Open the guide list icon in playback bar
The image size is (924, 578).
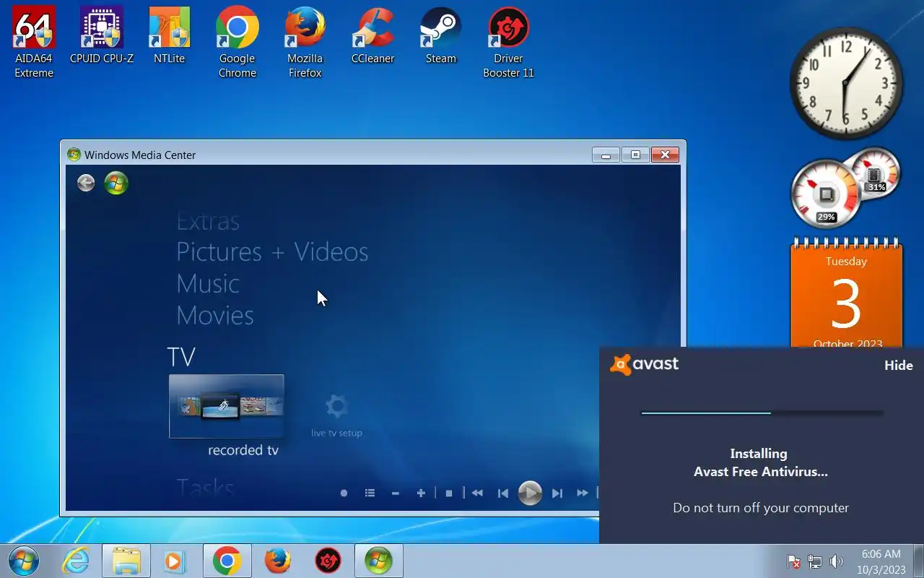(370, 493)
